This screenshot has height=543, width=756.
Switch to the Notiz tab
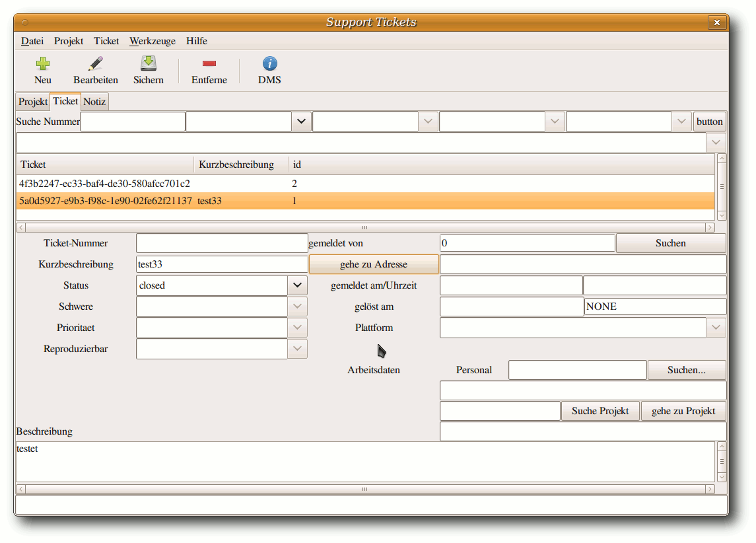point(94,102)
